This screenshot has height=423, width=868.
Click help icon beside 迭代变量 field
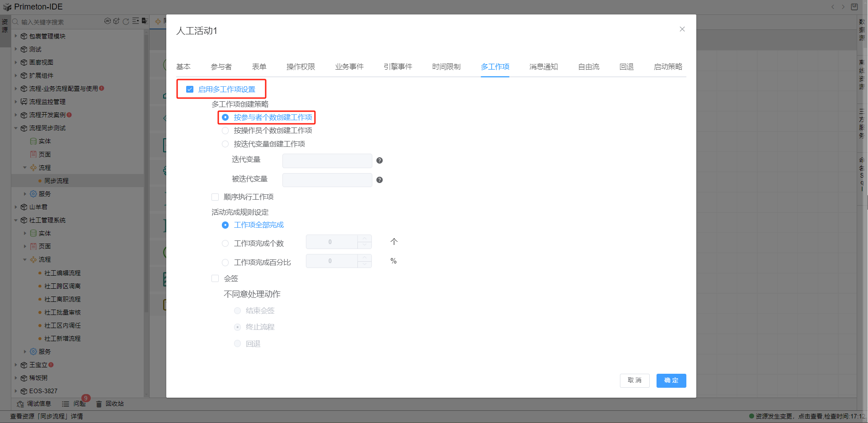tap(380, 160)
